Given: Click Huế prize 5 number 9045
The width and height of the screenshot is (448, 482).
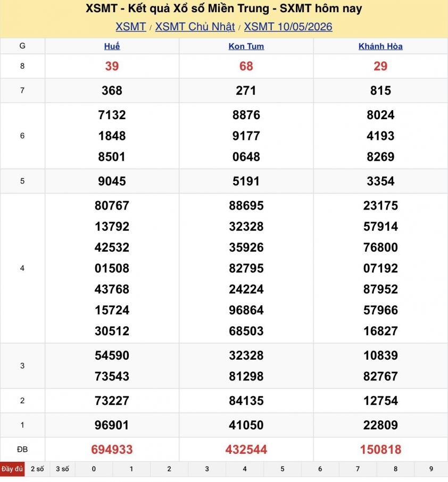Looking at the screenshot, I should pyautogui.click(x=112, y=181).
